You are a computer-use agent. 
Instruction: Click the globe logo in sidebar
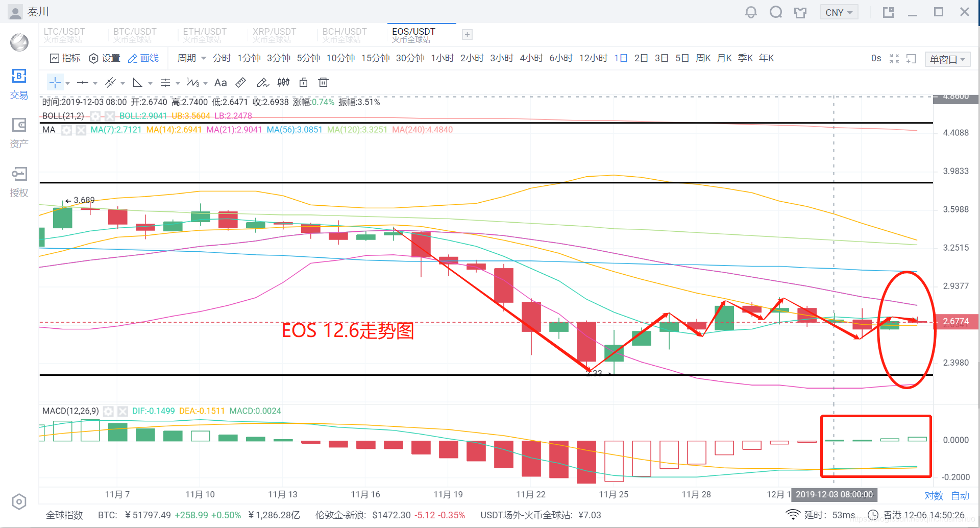click(x=19, y=42)
